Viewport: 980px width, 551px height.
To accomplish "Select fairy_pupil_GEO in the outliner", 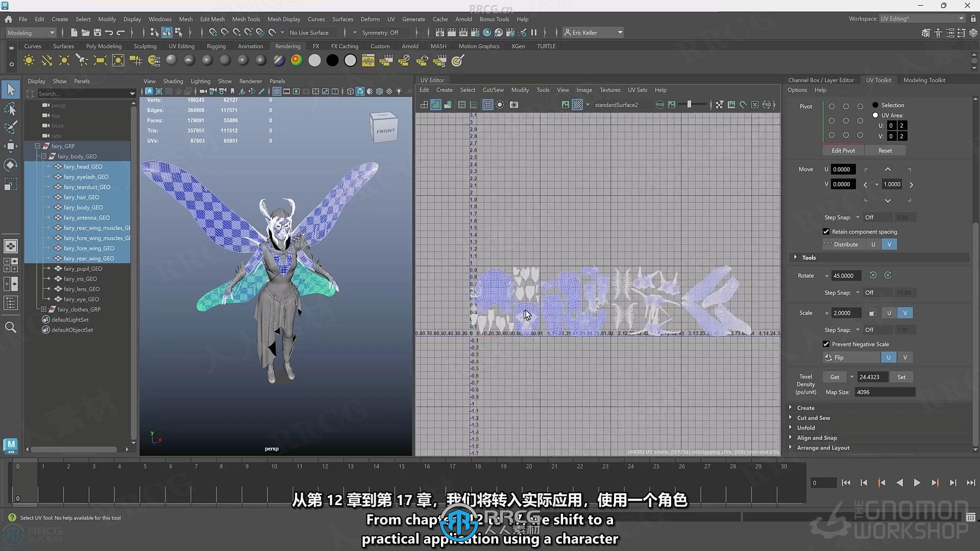I will pyautogui.click(x=83, y=268).
